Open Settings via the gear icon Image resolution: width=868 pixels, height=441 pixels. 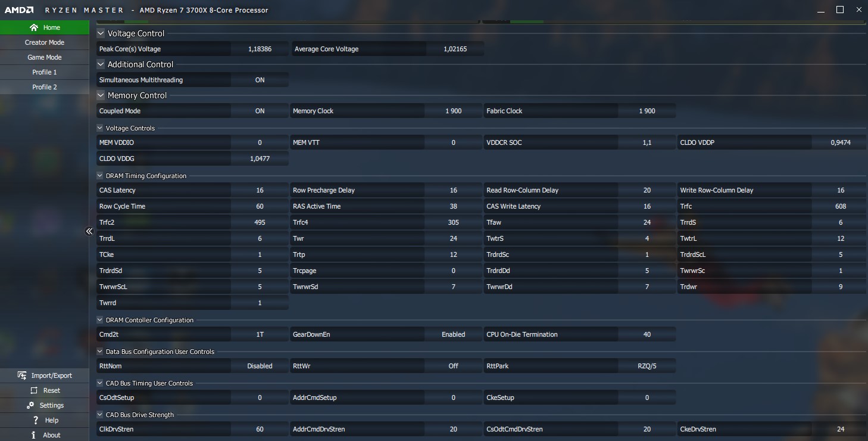click(30, 405)
